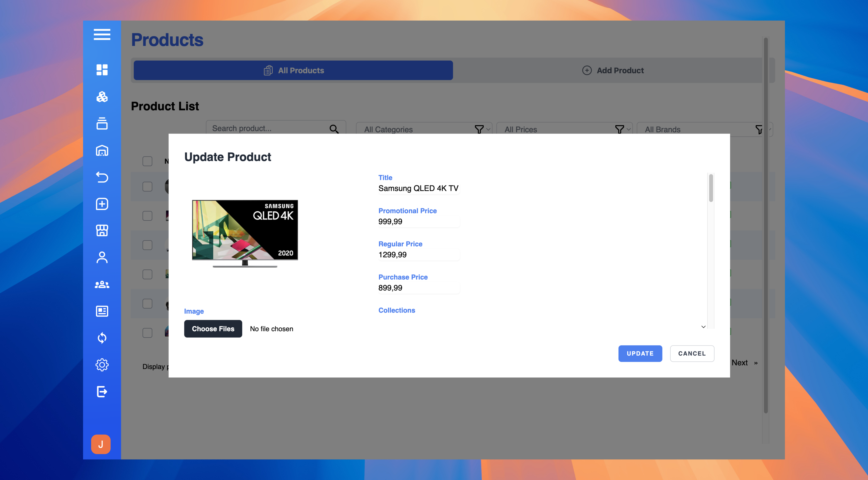Check the first product row checkbox

pos(147,186)
